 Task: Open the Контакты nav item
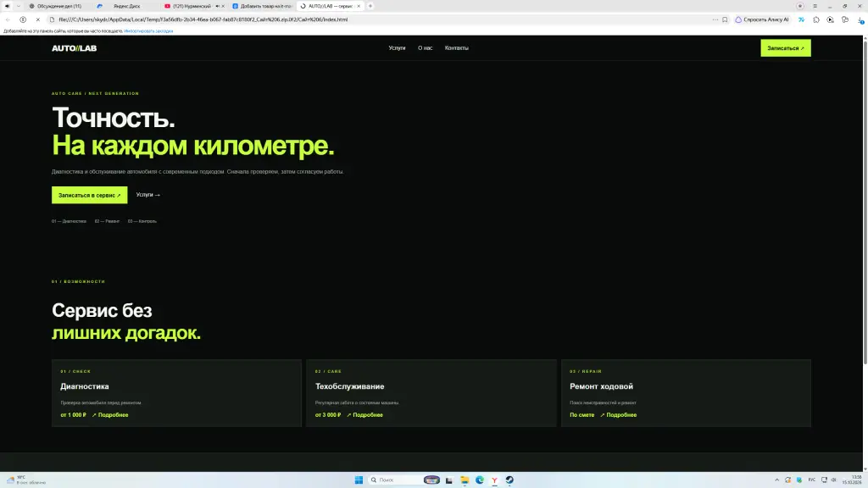pos(457,48)
